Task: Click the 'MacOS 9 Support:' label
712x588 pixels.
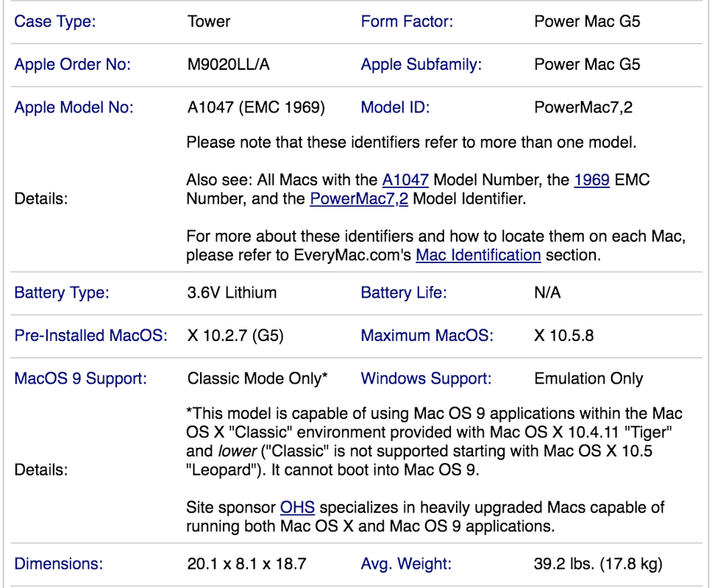Action: pyautogui.click(x=80, y=379)
